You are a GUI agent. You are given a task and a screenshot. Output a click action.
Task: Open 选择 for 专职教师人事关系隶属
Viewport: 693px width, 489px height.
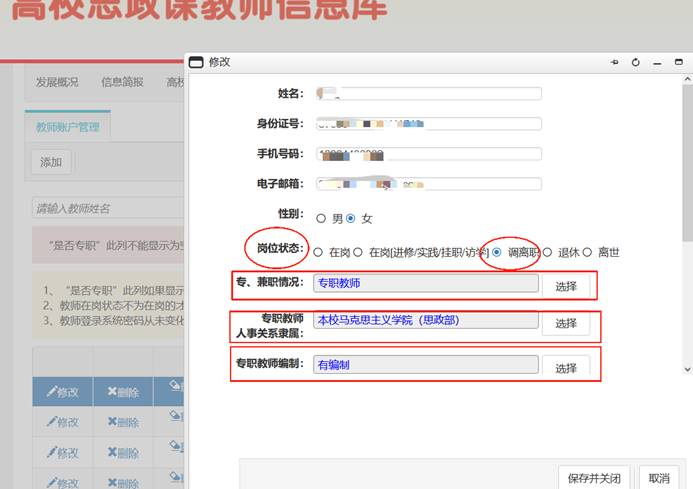(x=566, y=323)
